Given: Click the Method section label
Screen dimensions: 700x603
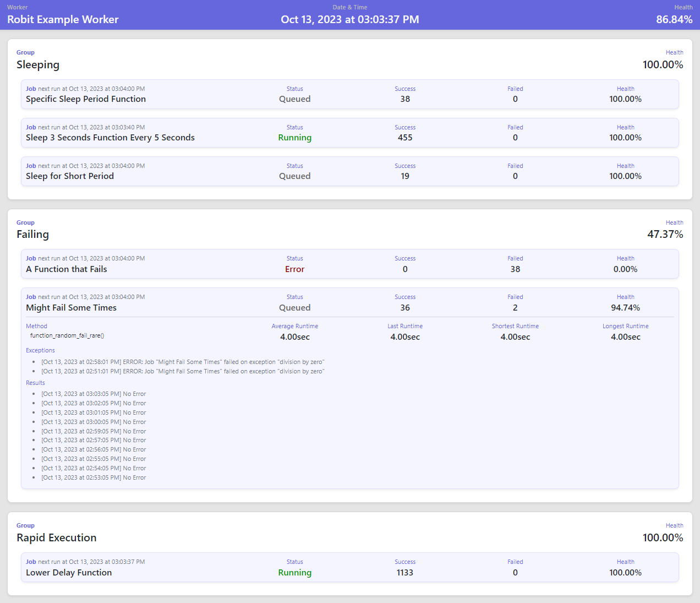Looking at the screenshot, I should click(36, 327).
